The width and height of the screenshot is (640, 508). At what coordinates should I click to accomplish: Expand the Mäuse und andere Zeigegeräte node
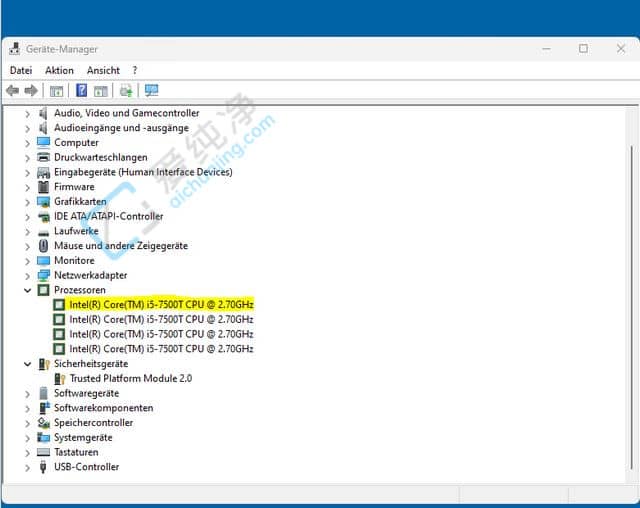click(28, 246)
